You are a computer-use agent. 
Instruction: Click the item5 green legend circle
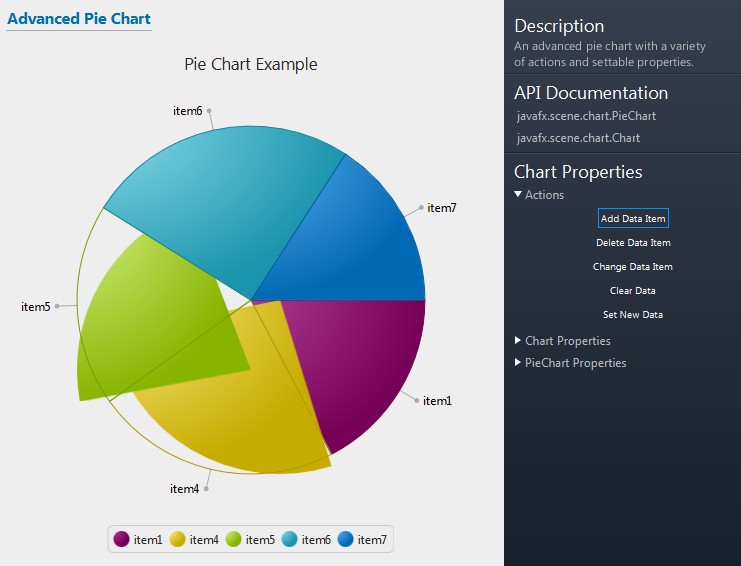pyautogui.click(x=234, y=539)
